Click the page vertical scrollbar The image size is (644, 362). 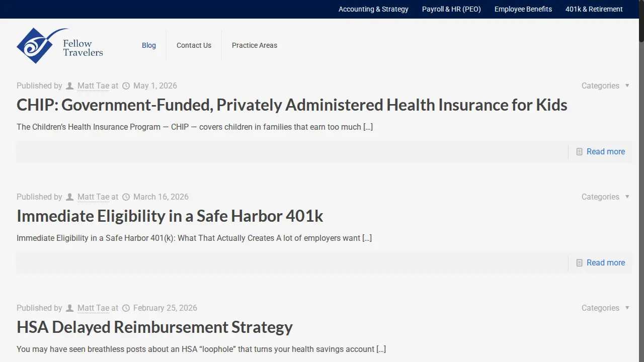(x=641, y=181)
